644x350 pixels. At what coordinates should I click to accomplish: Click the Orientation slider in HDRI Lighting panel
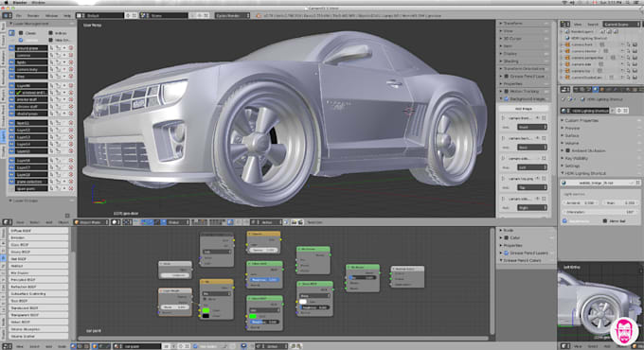[x=599, y=212]
